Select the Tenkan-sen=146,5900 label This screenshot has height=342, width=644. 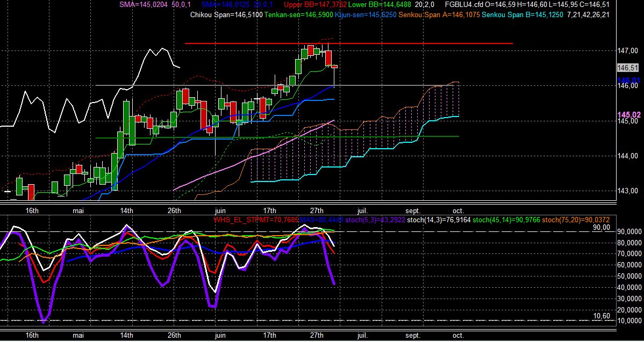pos(298,15)
